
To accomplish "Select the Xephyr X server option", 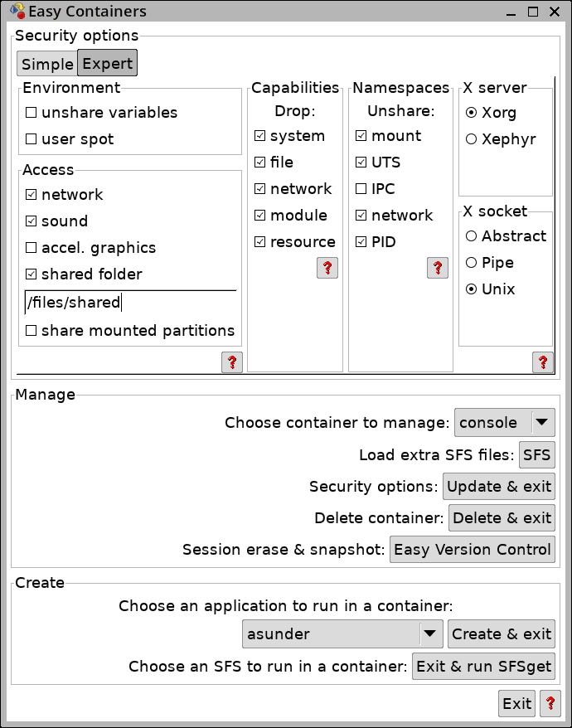I will [x=471, y=138].
